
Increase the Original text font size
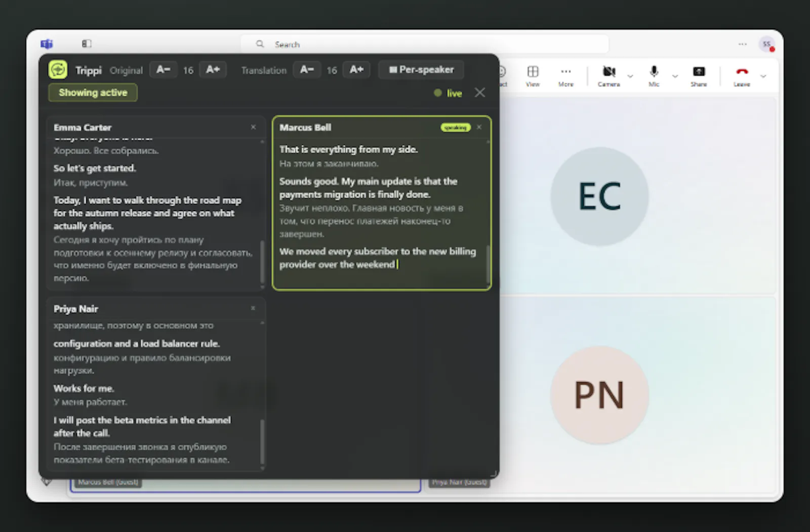[x=213, y=69]
